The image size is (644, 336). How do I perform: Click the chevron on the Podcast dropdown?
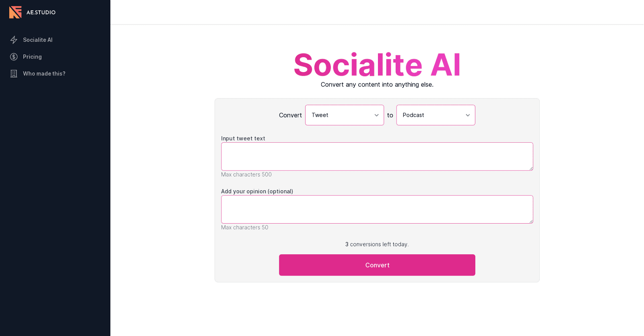click(x=468, y=115)
